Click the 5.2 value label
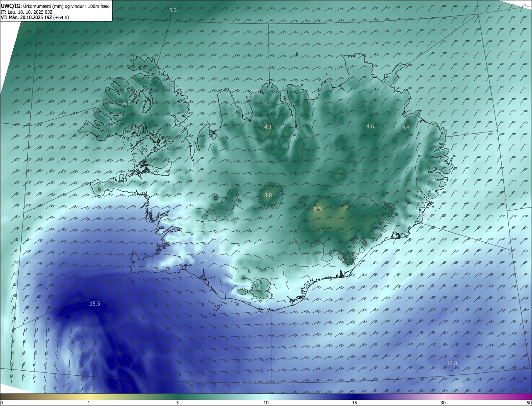Screen dimensions: 532x406 [173, 10]
